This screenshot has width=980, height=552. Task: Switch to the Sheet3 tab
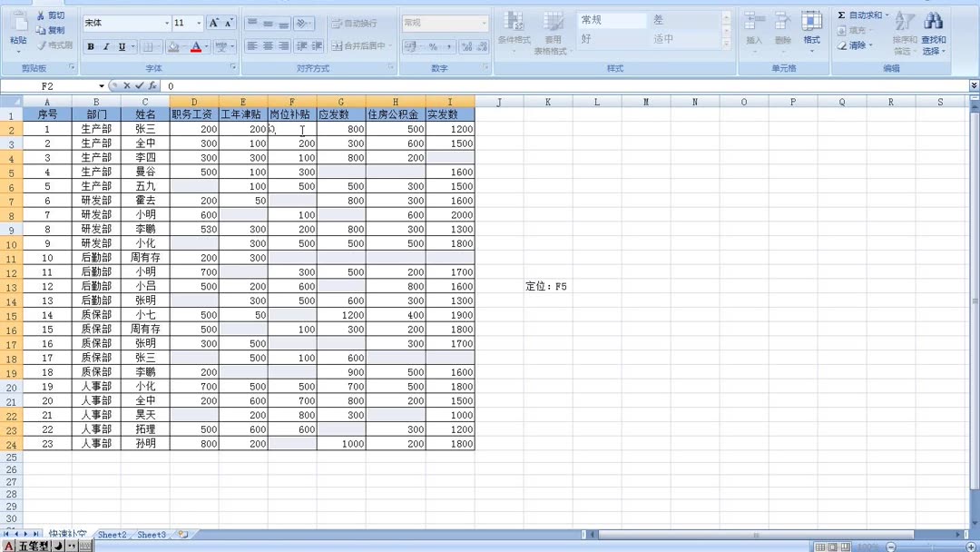(151, 534)
